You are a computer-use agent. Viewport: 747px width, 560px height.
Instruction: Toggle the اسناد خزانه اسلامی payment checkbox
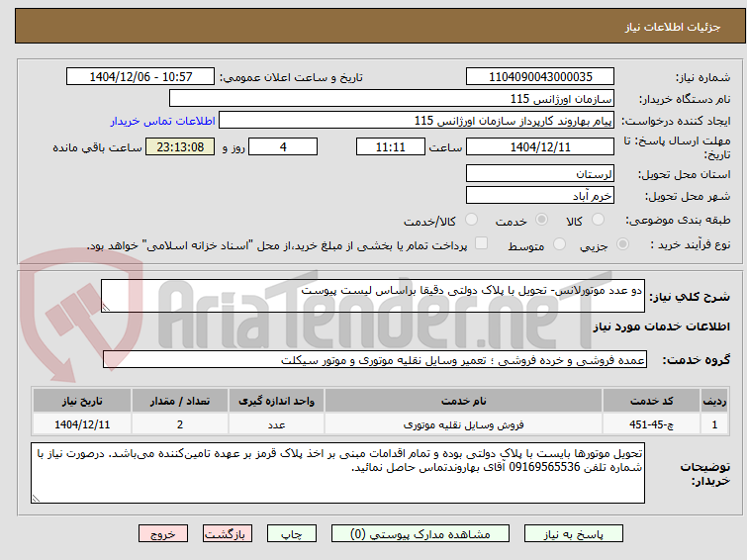(482, 243)
